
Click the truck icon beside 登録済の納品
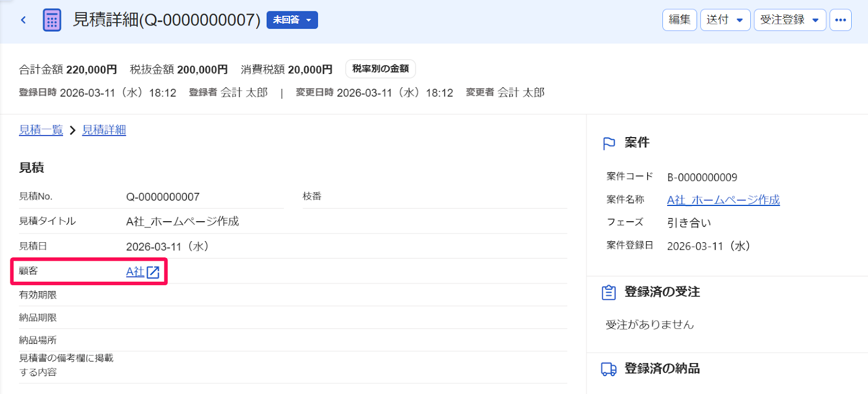(x=609, y=369)
